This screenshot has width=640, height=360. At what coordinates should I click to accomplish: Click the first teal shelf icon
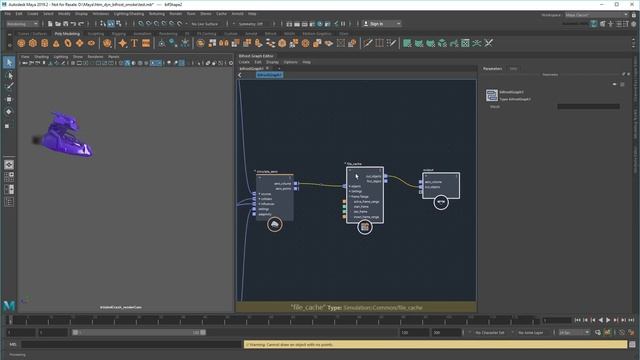click(x=407, y=43)
